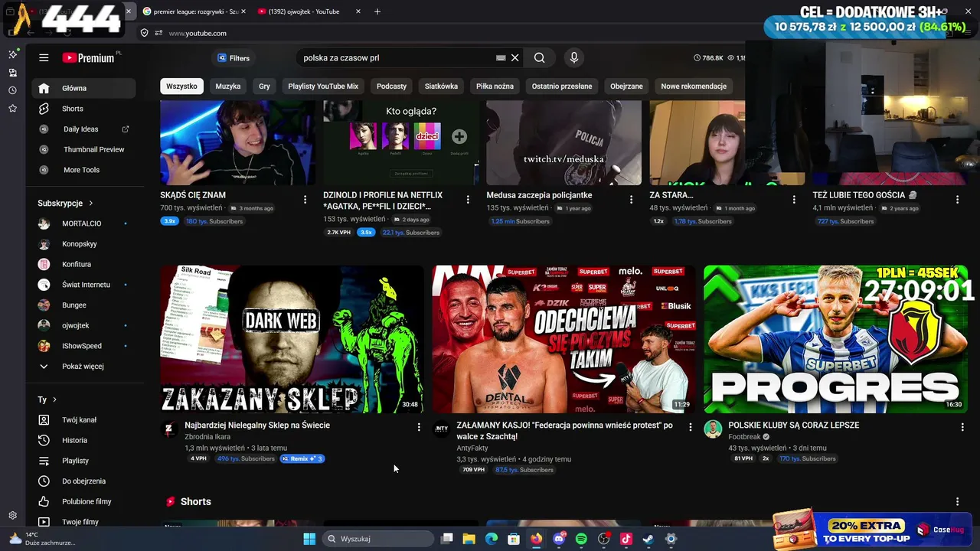The height and width of the screenshot is (551, 980).
Task: Select the Muzyka filter chip
Action: pyautogui.click(x=228, y=86)
